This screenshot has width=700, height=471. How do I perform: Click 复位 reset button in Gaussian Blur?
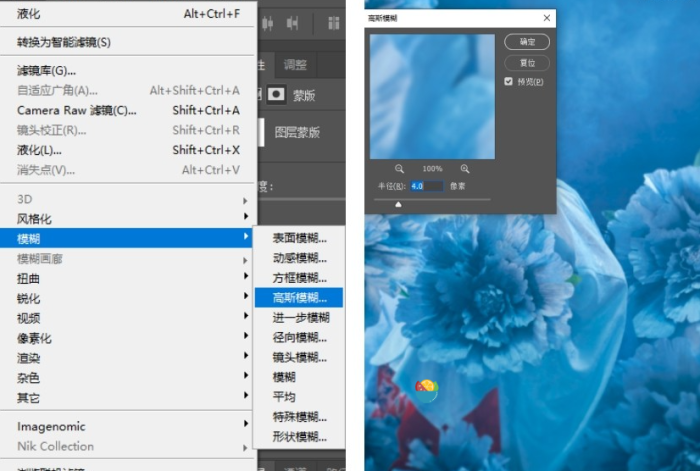tap(527, 63)
